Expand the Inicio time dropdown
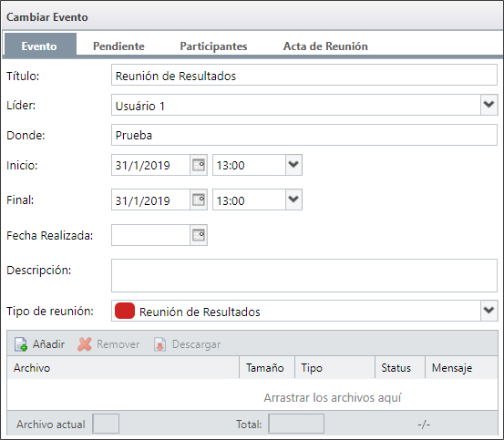 [293, 165]
